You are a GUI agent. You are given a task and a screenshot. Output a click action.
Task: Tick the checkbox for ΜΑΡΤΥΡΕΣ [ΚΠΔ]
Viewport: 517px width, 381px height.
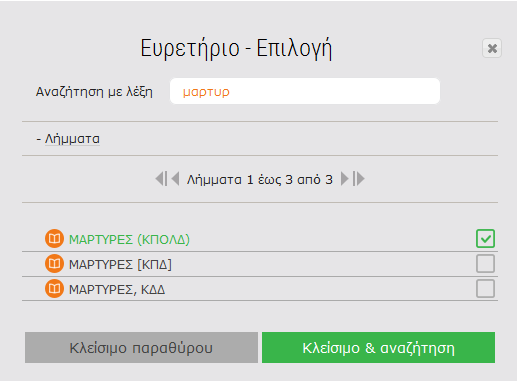click(x=485, y=264)
